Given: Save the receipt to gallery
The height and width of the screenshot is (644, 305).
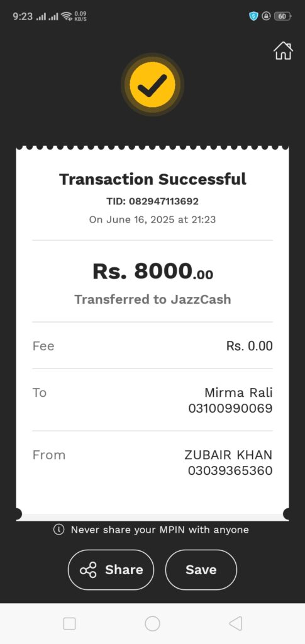Looking at the screenshot, I should pyautogui.click(x=201, y=570).
